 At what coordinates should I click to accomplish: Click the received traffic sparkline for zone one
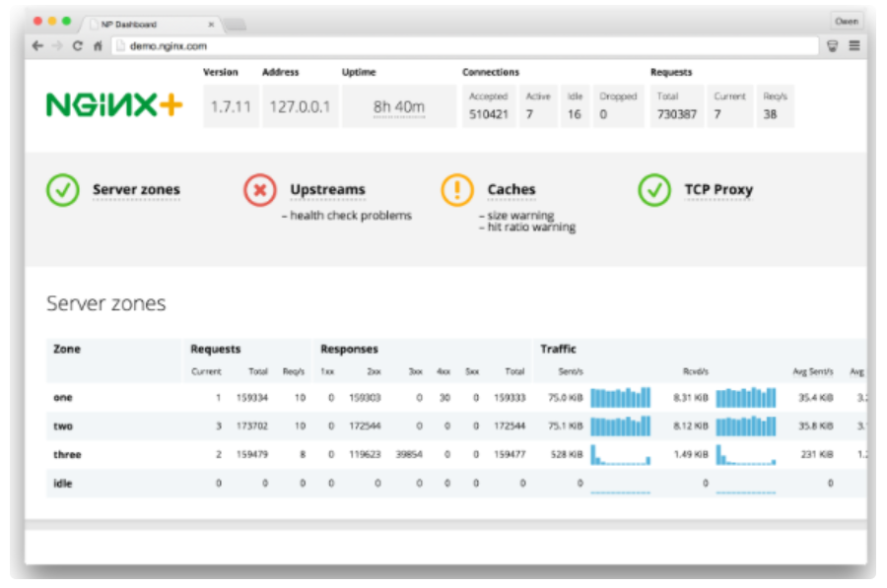click(x=746, y=398)
